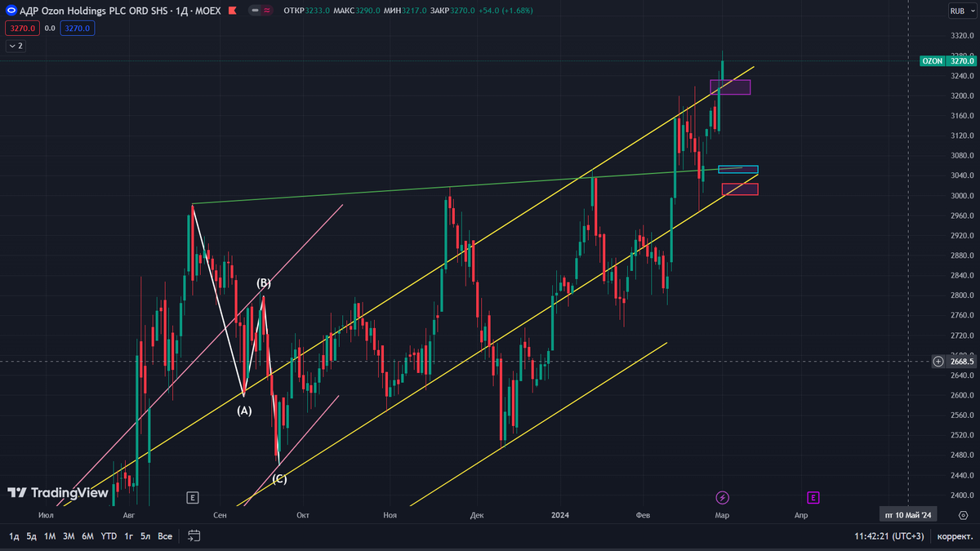Toggle the коррект. adjustment button

click(955, 536)
